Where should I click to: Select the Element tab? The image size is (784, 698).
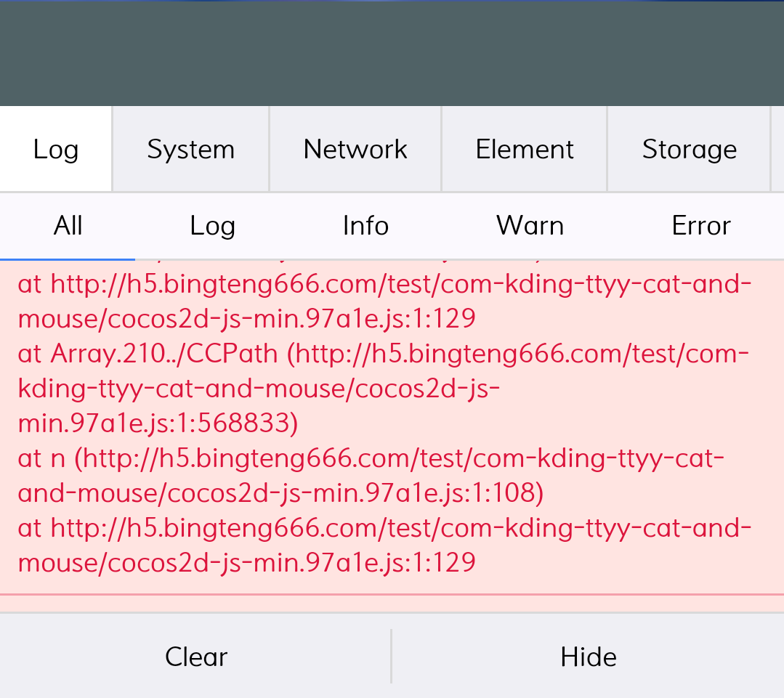525,150
